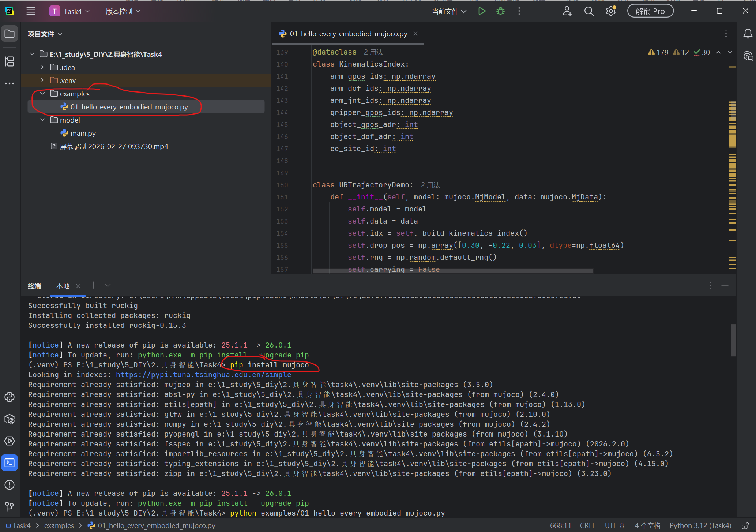Add a new terminal tab

(x=93, y=285)
